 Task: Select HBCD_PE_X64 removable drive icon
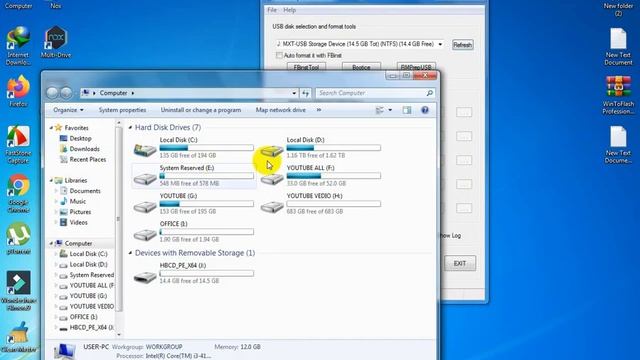[x=145, y=277]
